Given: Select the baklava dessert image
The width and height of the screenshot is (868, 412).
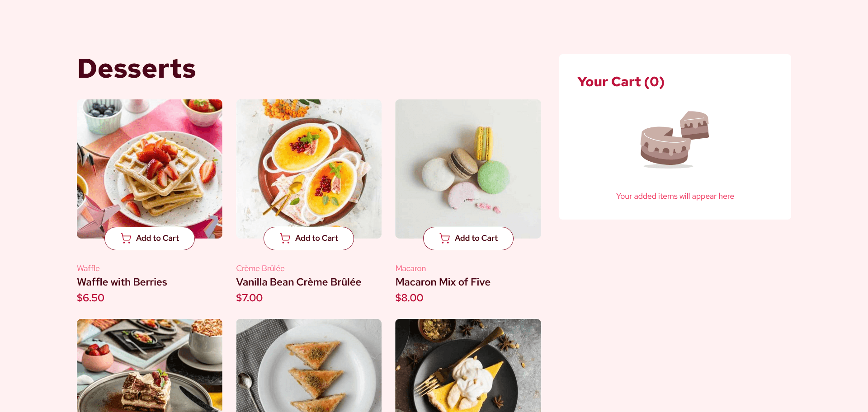Looking at the screenshot, I should (x=309, y=365).
